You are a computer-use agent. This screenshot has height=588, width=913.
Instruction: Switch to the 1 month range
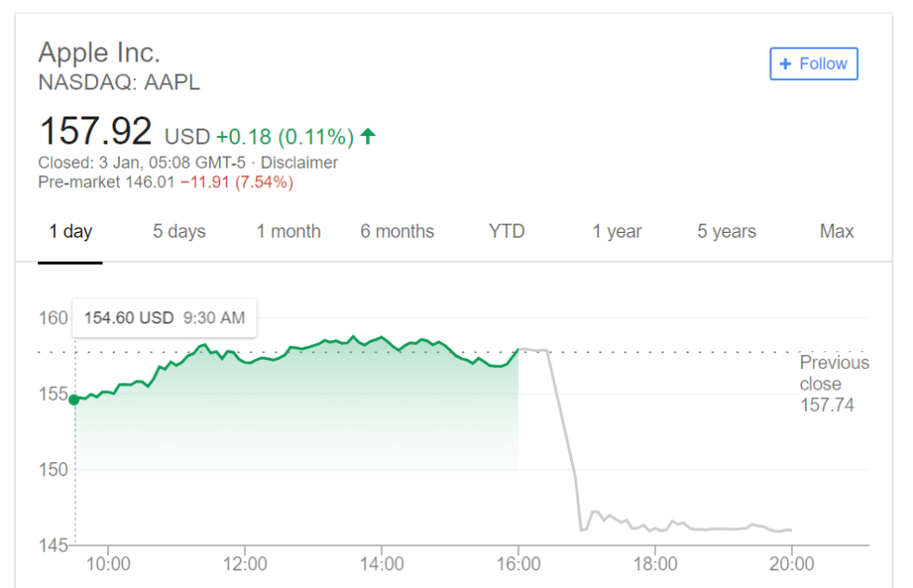289,232
